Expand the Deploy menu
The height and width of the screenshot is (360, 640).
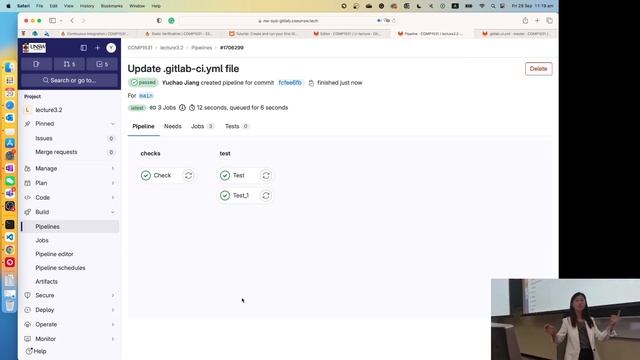(69, 310)
